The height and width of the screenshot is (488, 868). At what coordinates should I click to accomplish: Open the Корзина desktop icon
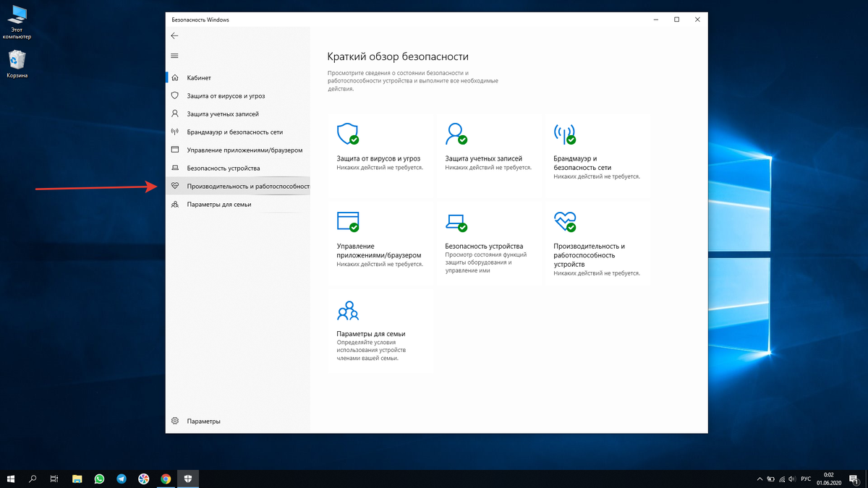coord(17,65)
